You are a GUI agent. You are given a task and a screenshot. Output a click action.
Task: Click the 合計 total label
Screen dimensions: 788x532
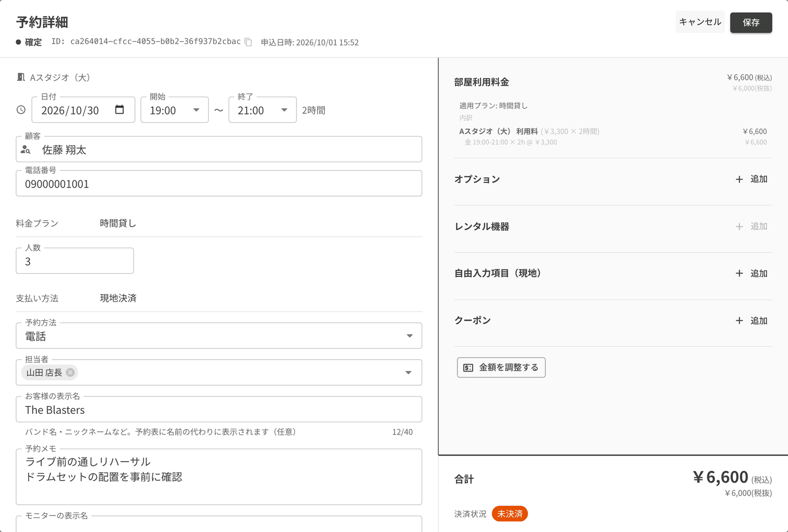coord(464,479)
